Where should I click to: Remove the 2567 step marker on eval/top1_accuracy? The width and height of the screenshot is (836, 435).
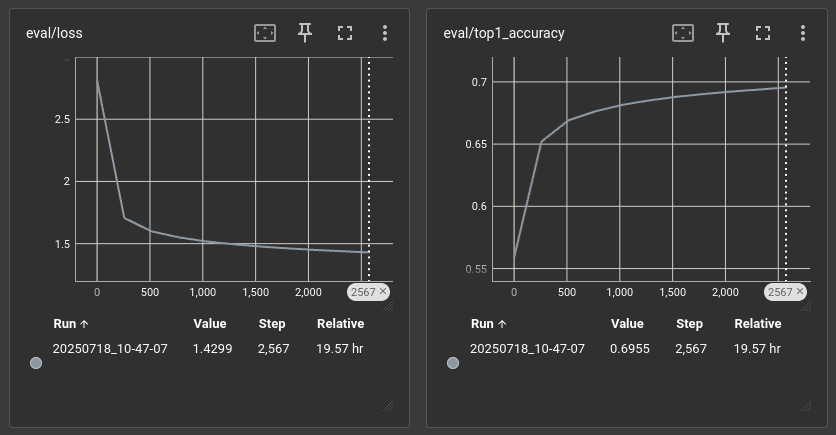point(800,291)
